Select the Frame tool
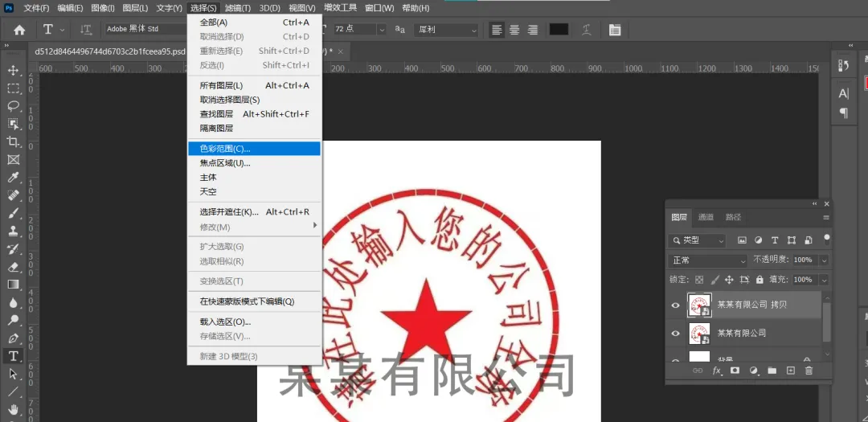Viewport: 868px width, 422px height. [x=14, y=159]
